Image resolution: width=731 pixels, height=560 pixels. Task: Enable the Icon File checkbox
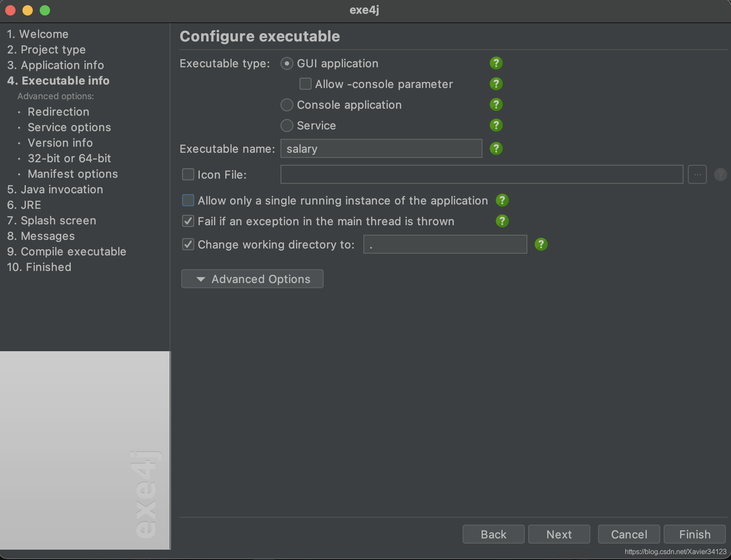(x=188, y=174)
